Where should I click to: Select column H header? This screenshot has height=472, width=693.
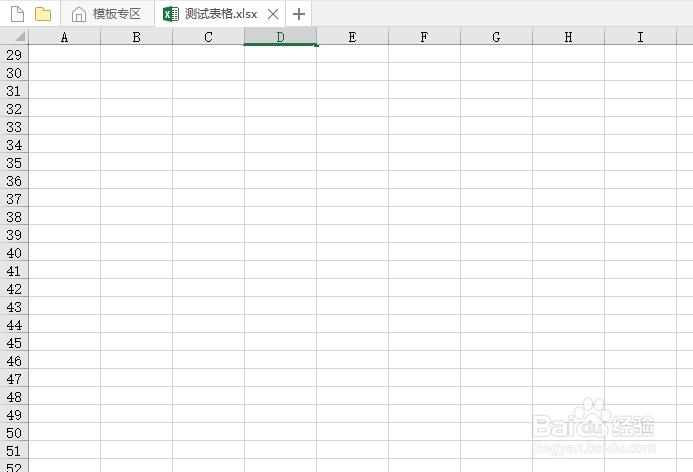click(x=569, y=37)
